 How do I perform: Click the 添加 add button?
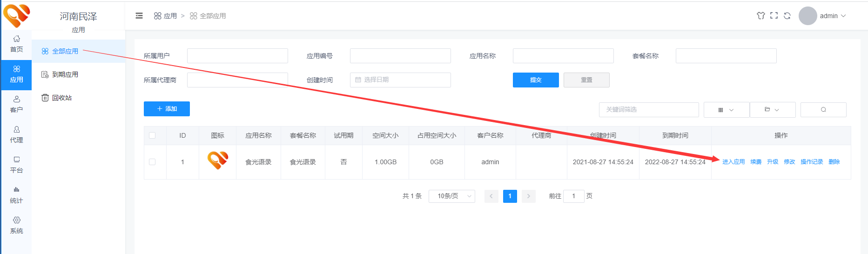click(167, 109)
